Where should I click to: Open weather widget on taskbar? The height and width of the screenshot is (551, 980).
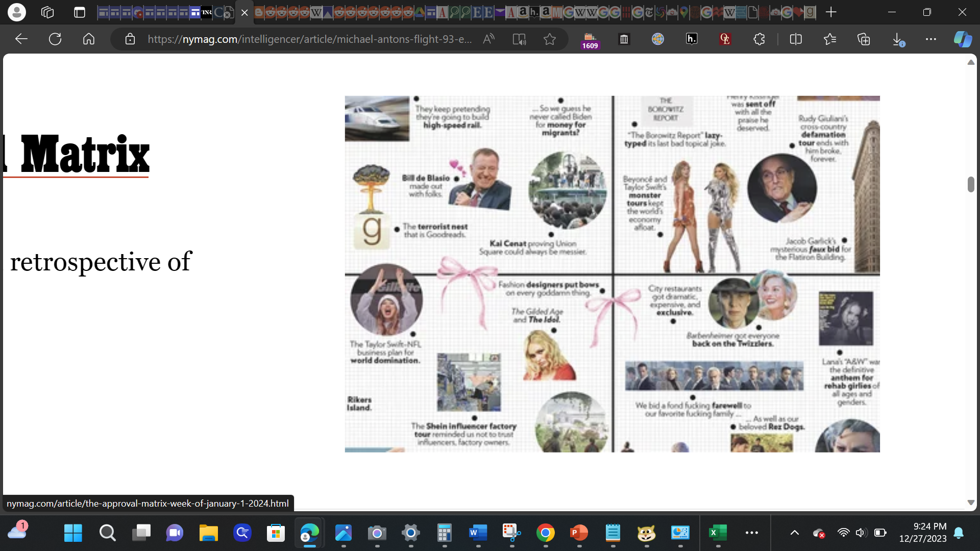(x=17, y=531)
